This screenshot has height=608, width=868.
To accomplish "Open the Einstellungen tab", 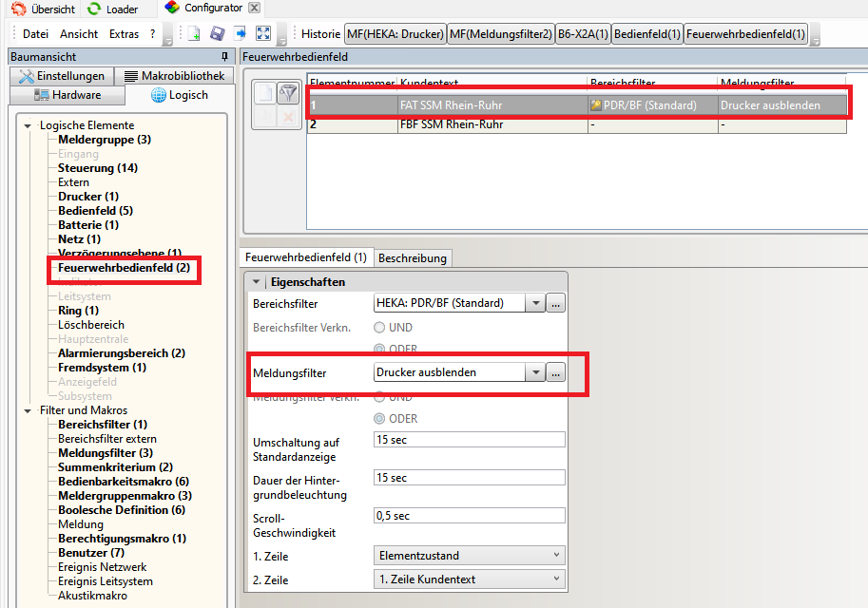I will pos(62,76).
